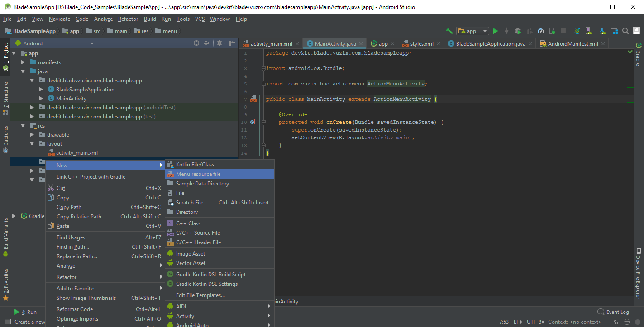Open the AVD Manager icon
The width and height of the screenshot is (644, 327).
tap(589, 31)
